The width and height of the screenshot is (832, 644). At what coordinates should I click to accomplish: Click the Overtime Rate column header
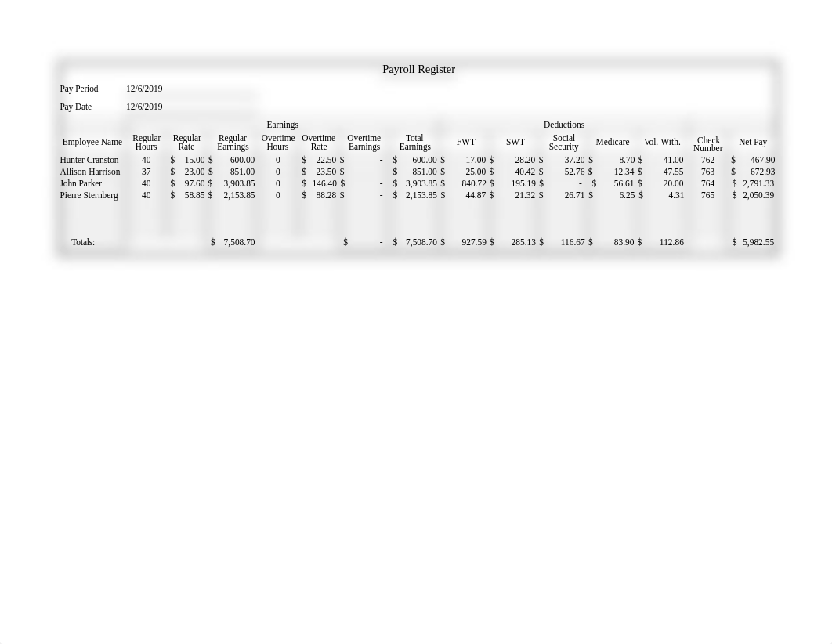pos(318,142)
